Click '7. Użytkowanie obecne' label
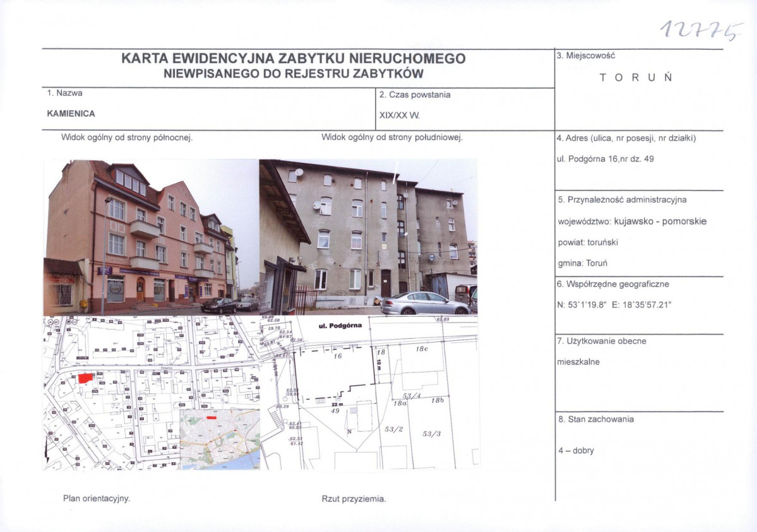Image resolution: width=757 pixels, height=532 pixels. 602,341
